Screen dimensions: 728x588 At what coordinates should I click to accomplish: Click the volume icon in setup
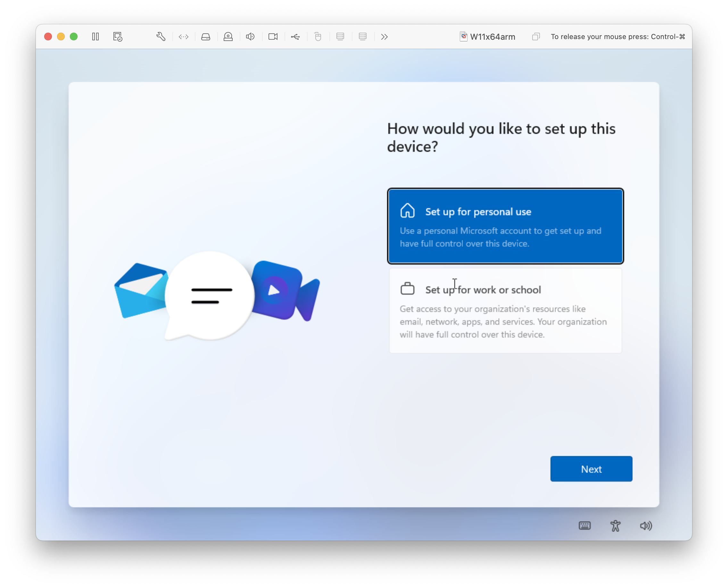646,525
